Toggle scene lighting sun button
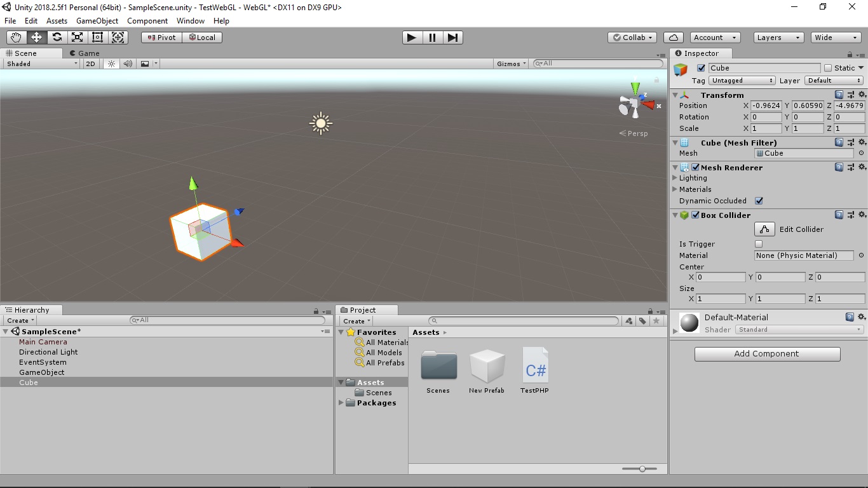868x488 pixels. pos(112,64)
